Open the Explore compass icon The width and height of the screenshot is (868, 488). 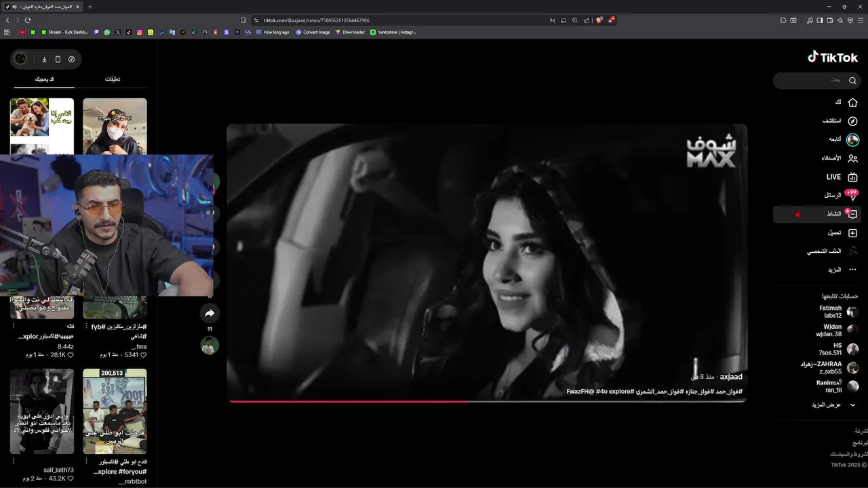click(852, 121)
